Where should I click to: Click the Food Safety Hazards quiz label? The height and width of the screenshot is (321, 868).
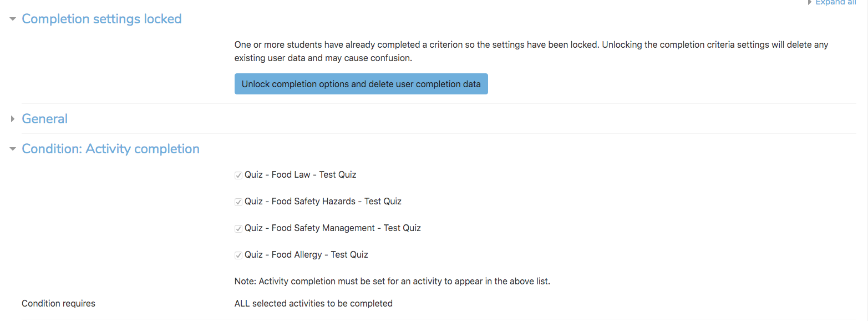click(x=323, y=202)
